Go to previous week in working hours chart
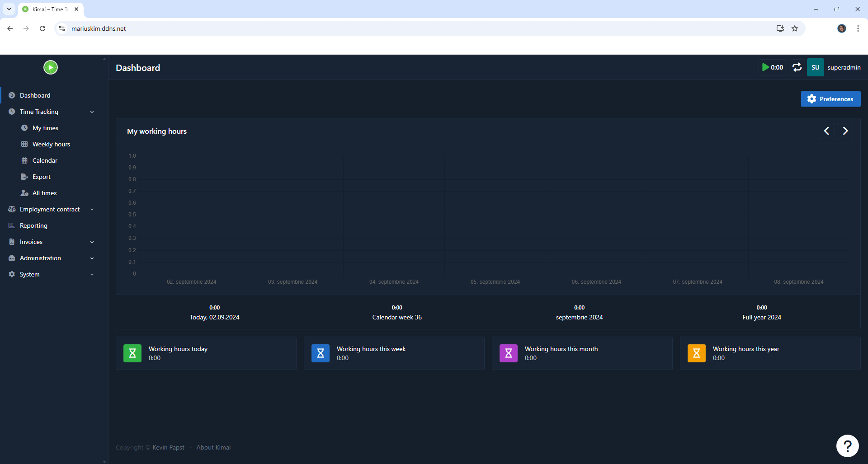This screenshot has width=868, height=464. 826,131
